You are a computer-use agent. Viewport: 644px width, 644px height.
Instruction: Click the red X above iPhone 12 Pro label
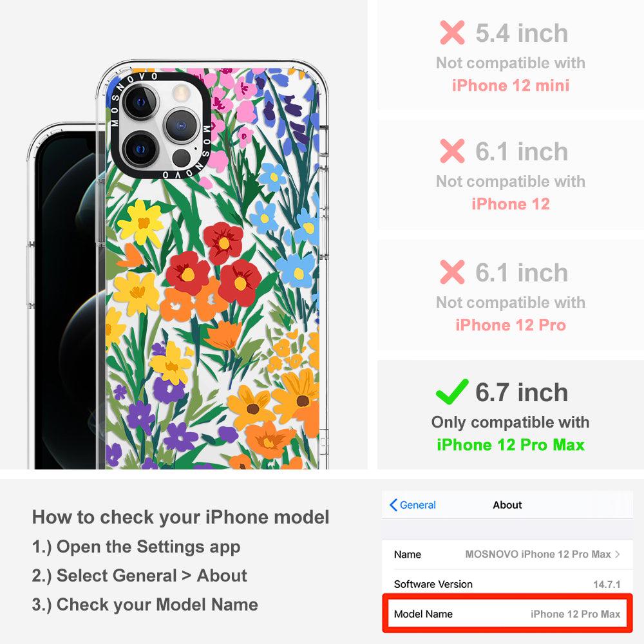tap(452, 272)
